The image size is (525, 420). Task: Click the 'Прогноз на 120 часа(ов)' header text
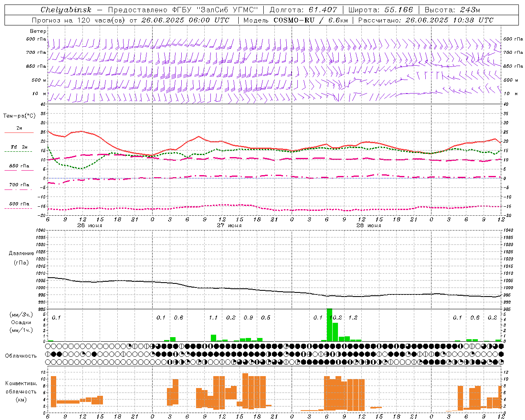point(79,20)
